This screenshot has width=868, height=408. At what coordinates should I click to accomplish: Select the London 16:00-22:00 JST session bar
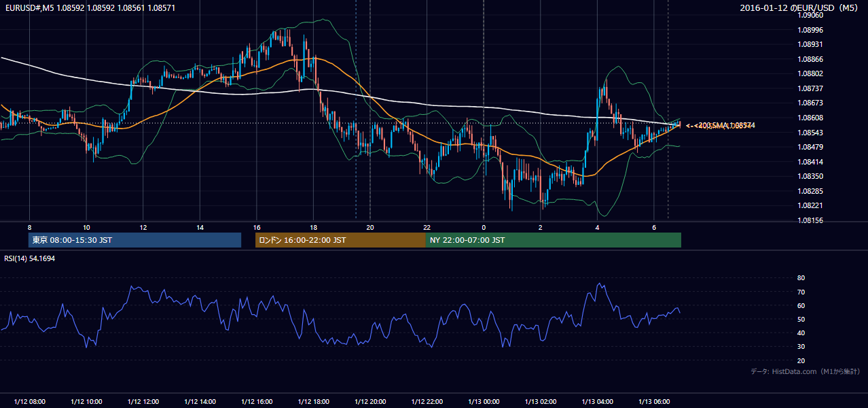[x=340, y=240]
